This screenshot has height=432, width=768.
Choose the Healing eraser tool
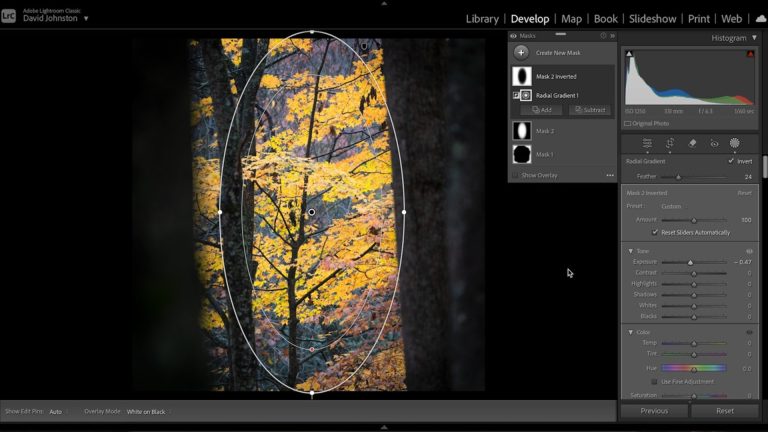692,143
